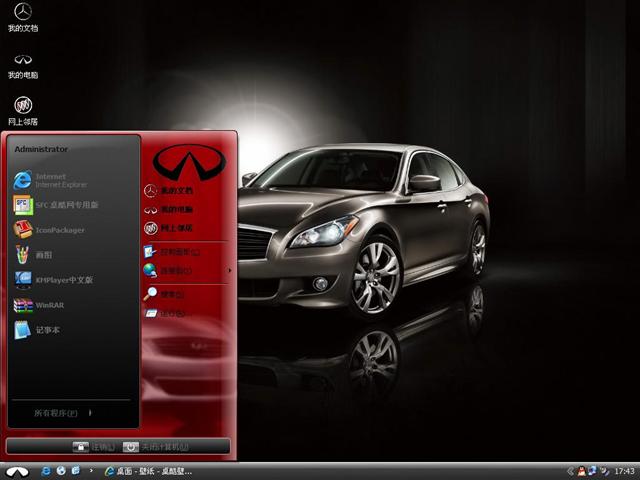Open SFC 桌酷网专用版 in start menu
The width and height of the screenshot is (640, 480).
click(x=56, y=205)
